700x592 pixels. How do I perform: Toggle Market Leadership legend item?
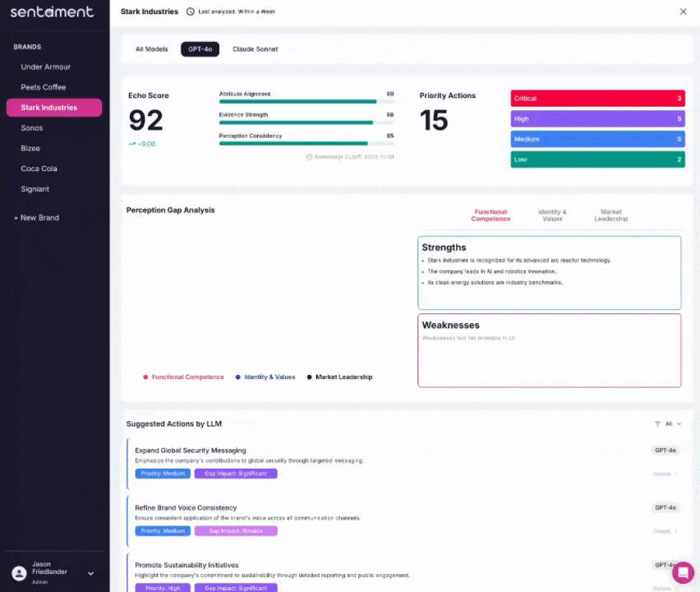(340, 377)
